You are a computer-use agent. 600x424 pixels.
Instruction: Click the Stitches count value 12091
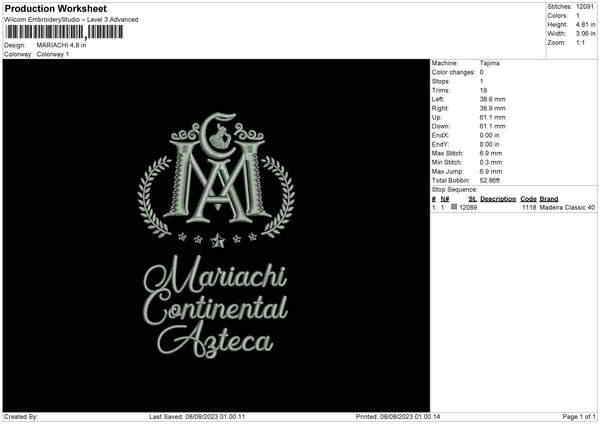pos(585,7)
